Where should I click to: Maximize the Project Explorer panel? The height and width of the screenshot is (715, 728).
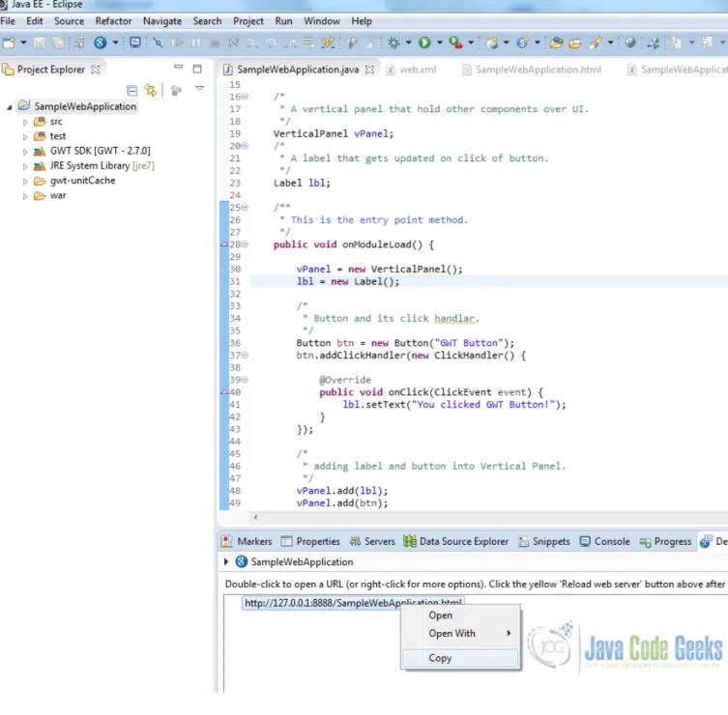197,70
